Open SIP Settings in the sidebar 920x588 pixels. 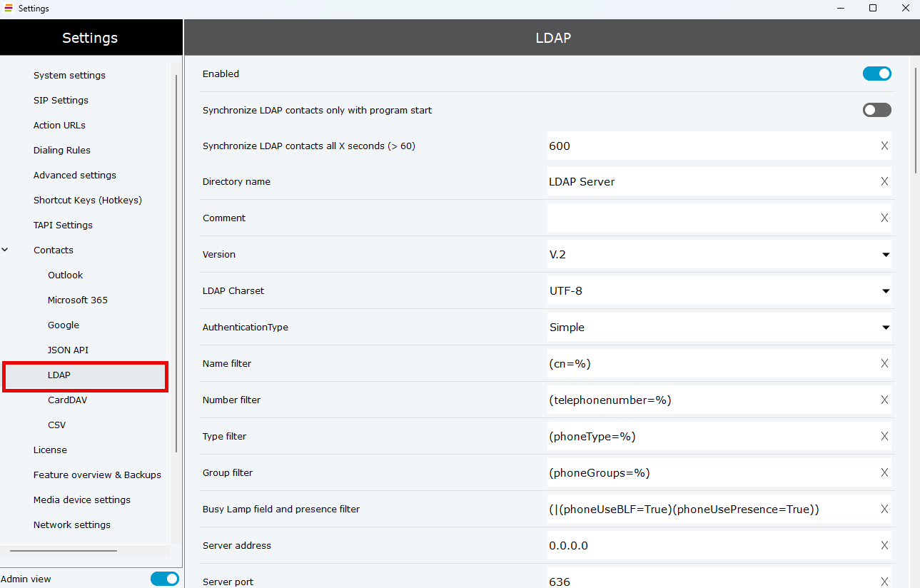pyautogui.click(x=61, y=100)
